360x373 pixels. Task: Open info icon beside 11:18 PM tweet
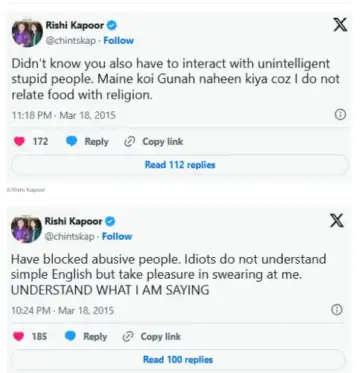340,115
